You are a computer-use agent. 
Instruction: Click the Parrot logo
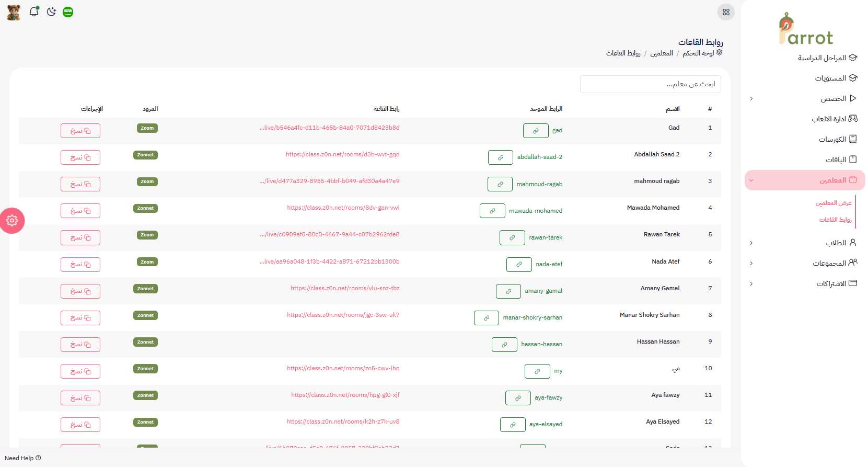pos(805,30)
